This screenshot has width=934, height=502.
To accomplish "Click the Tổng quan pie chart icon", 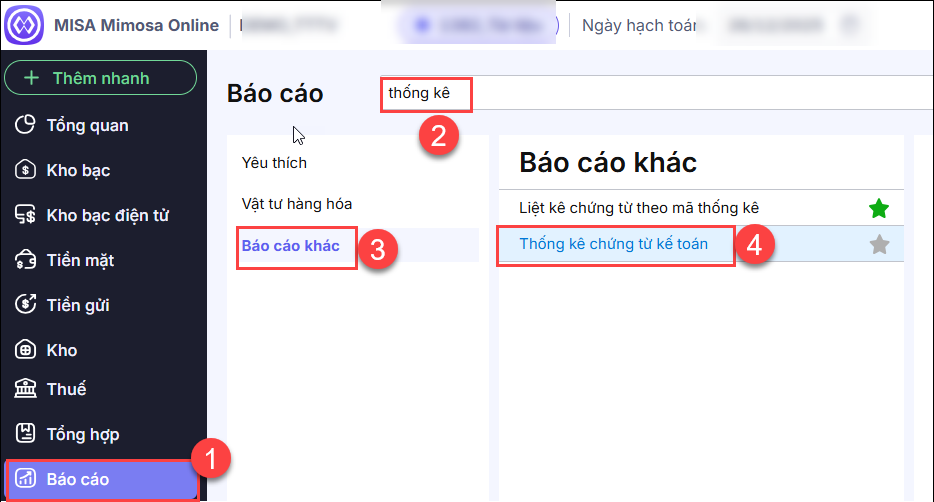I will (25, 125).
